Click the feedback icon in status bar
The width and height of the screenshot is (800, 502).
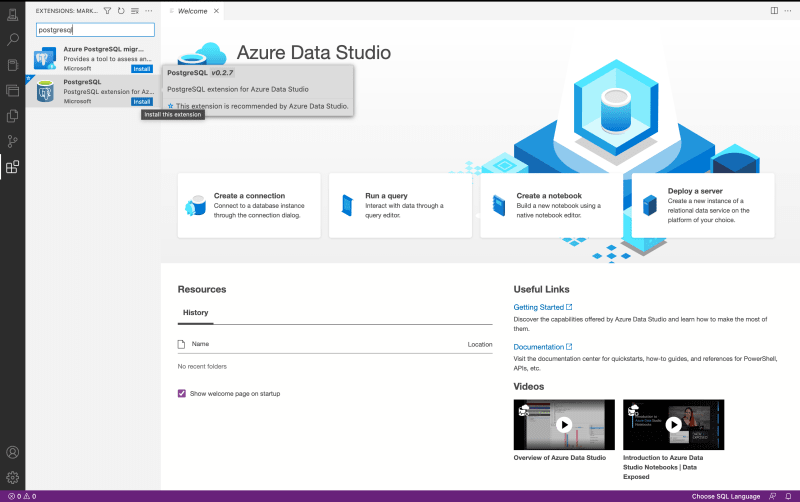tap(773, 496)
